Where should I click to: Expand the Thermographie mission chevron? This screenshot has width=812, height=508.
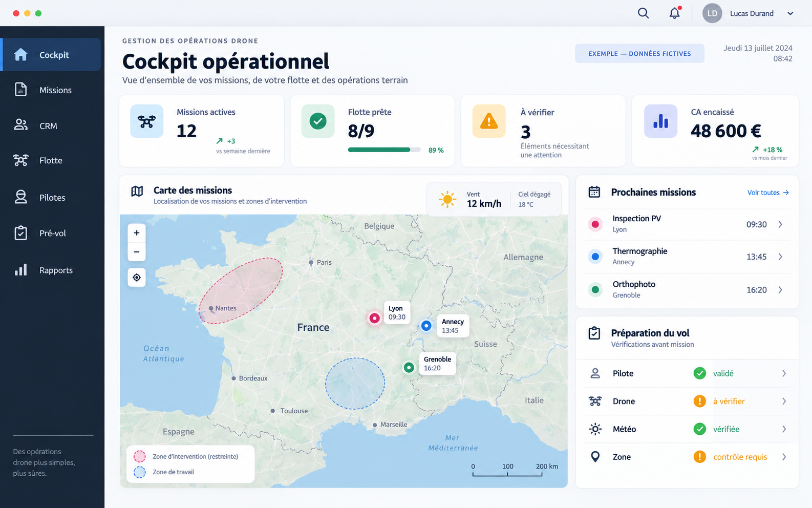tap(780, 257)
